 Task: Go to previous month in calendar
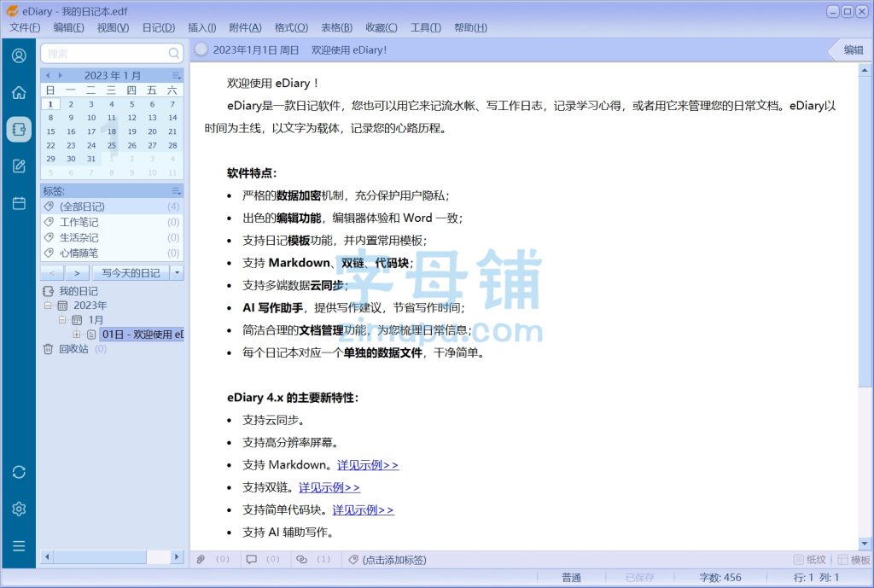(48, 75)
